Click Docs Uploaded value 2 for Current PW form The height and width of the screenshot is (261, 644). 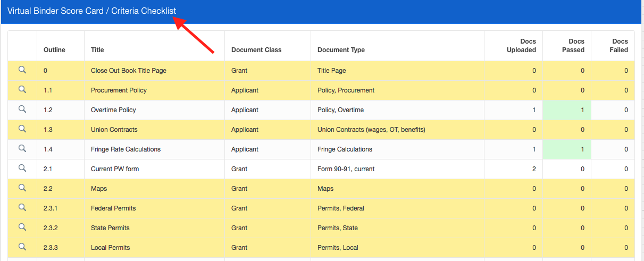534,169
